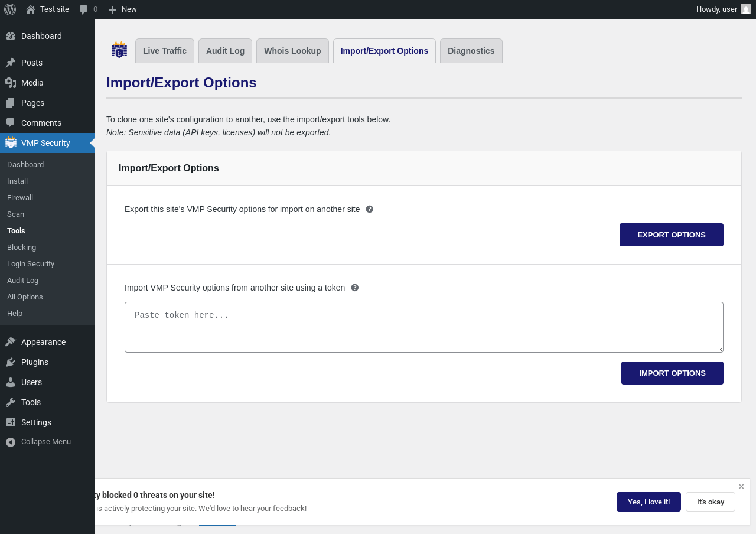Open the Audit Log submenu item
The image size is (756, 534).
coord(47,280)
